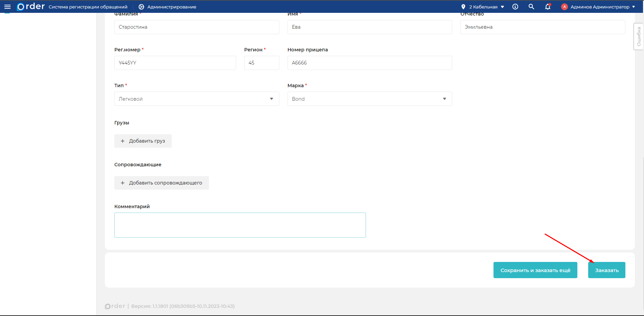Open the Администрирование menu item

[x=171, y=7]
